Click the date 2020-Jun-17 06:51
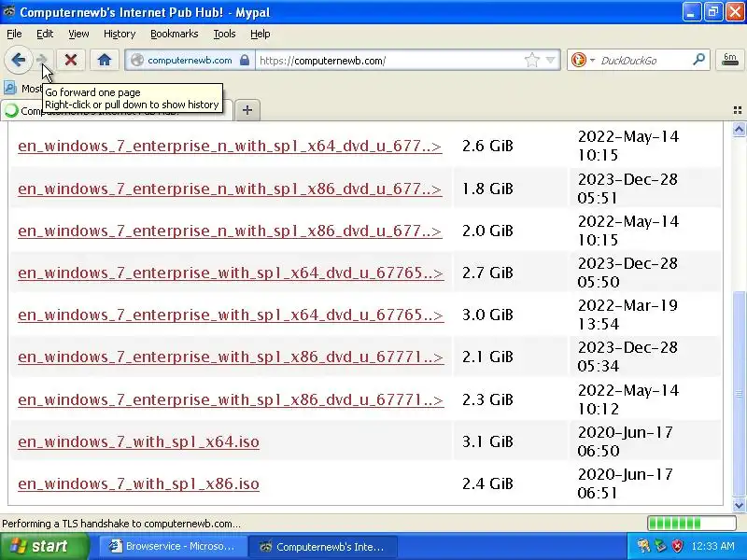The image size is (747, 560). [x=625, y=483]
